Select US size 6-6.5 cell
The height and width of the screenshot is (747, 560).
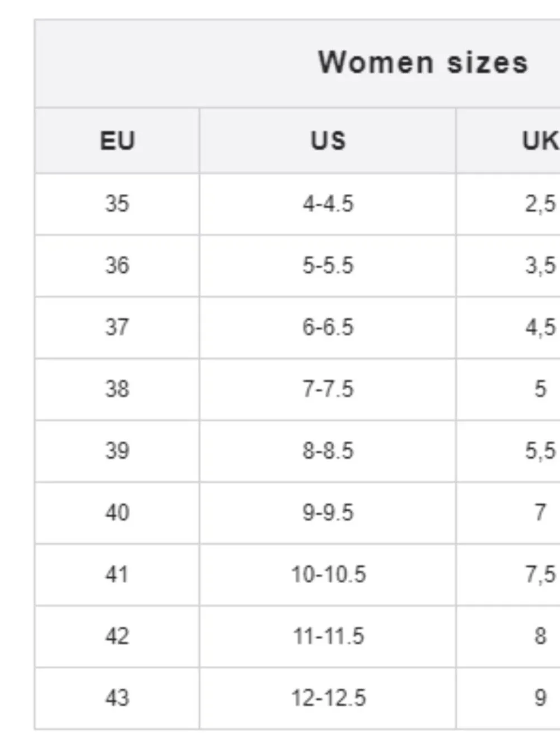tap(328, 327)
